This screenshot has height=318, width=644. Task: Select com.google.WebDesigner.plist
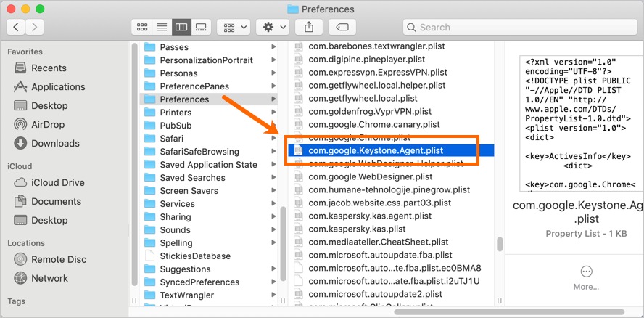coord(391,177)
